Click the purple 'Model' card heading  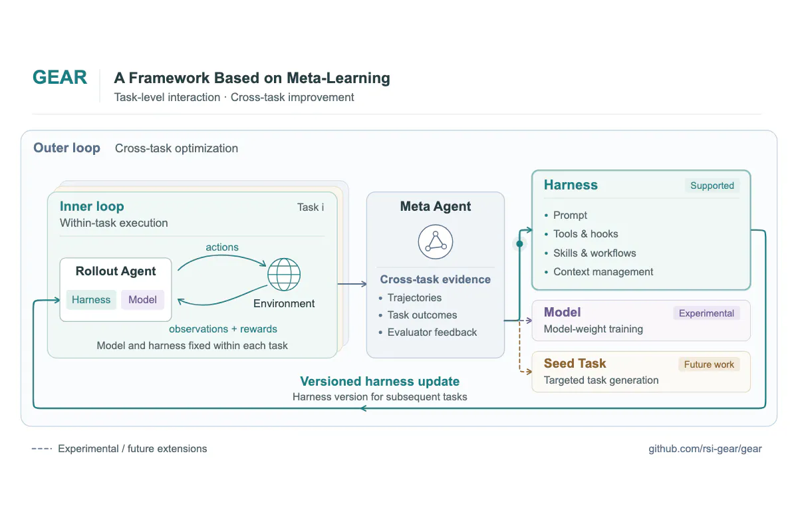(563, 313)
